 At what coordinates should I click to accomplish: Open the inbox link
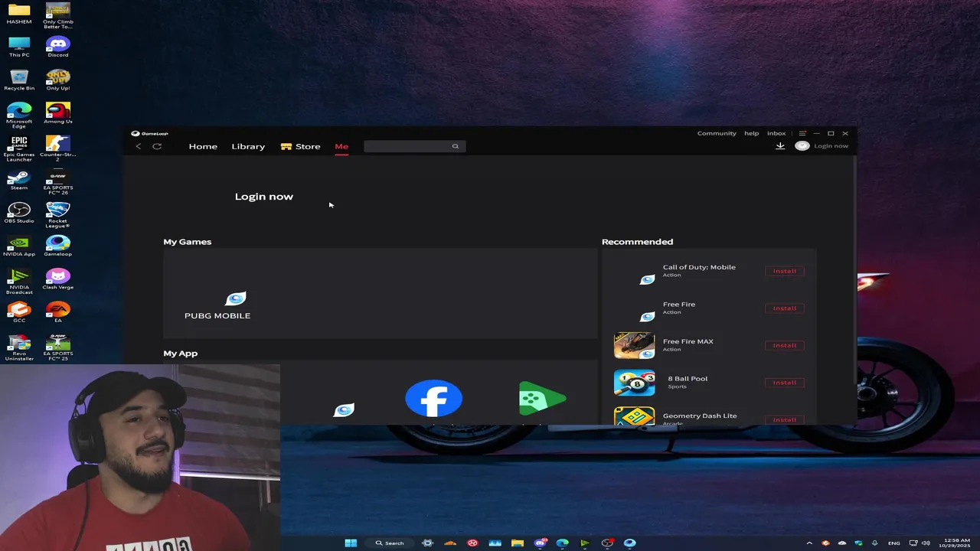coord(776,133)
